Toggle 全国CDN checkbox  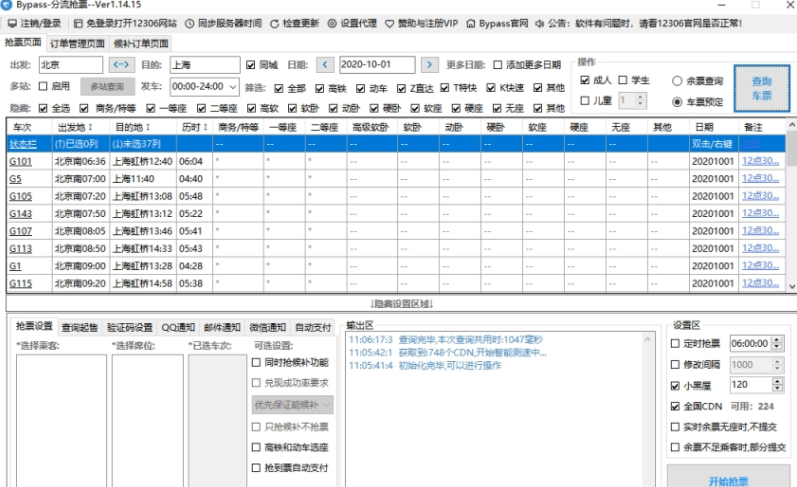click(x=676, y=406)
